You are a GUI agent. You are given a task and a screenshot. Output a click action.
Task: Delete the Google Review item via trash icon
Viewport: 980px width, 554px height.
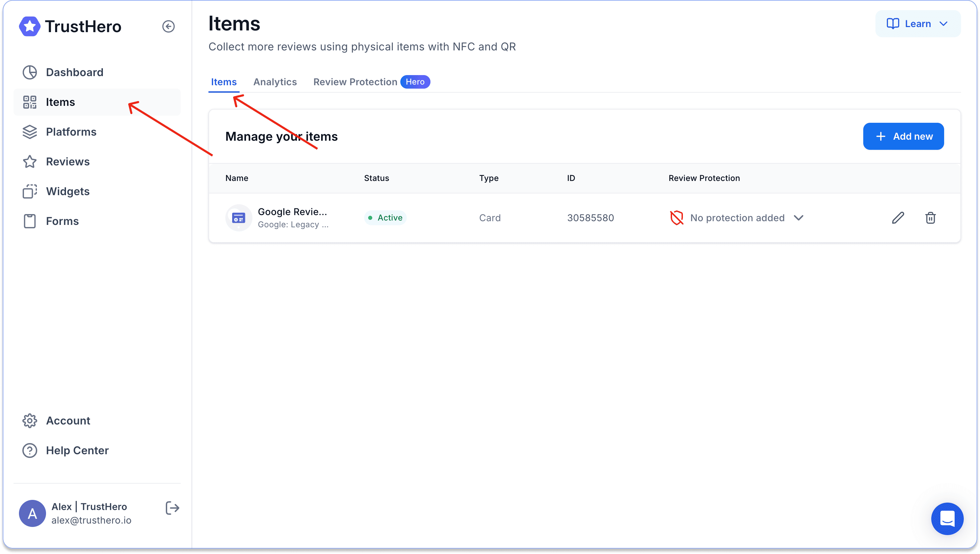pyautogui.click(x=930, y=218)
